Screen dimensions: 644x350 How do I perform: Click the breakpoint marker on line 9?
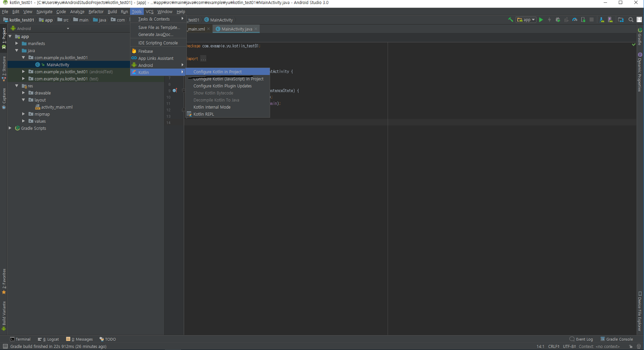pos(175,91)
